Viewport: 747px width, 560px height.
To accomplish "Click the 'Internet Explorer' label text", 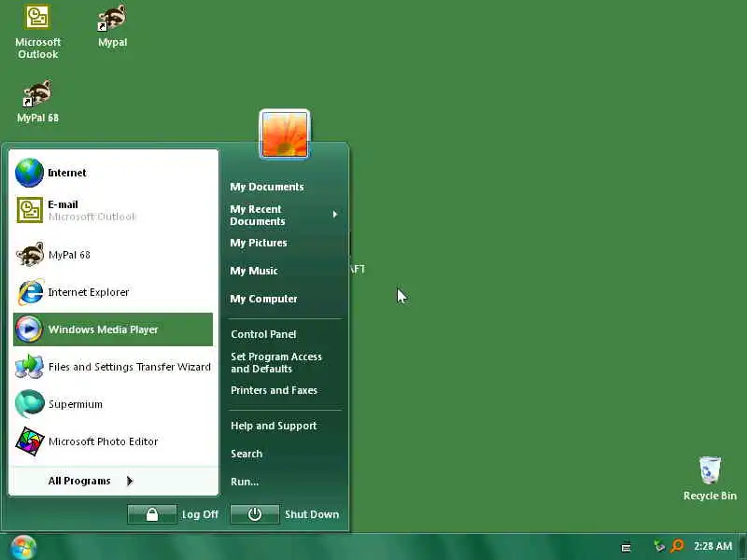I will 89,292.
